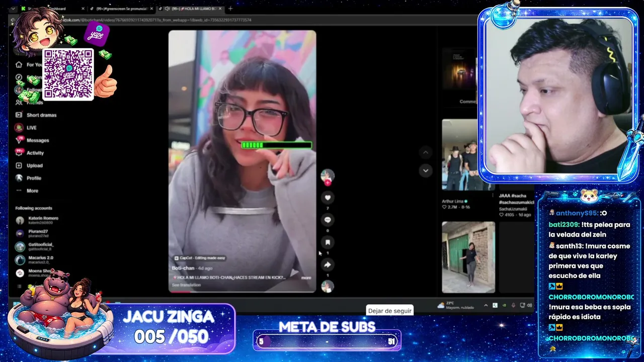Open the taskbar weather widget
The height and width of the screenshot is (362, 644).
456,305
